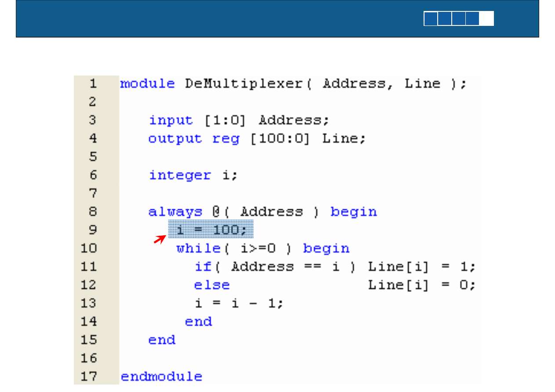Click the 'module' keyword on line 1

(x=147, y=83)
